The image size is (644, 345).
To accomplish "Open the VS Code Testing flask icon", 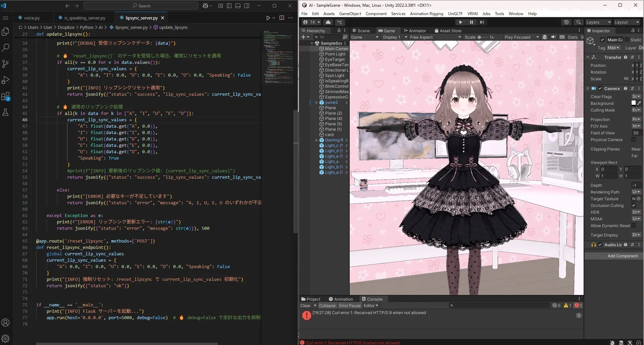I will [5, 113].
